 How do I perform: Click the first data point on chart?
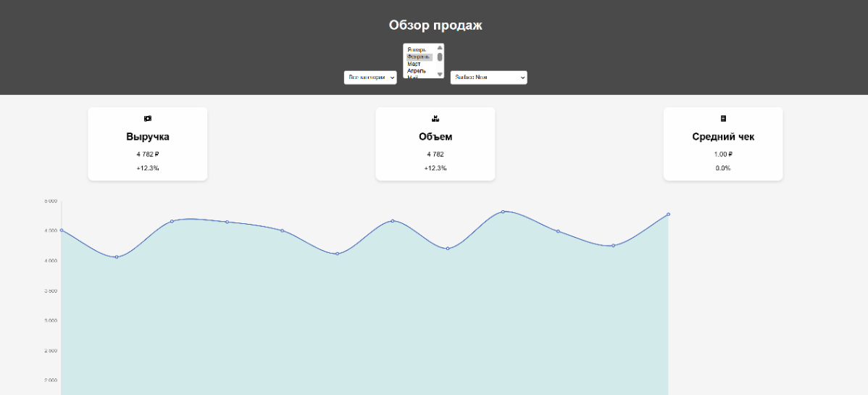click(62, 230)
